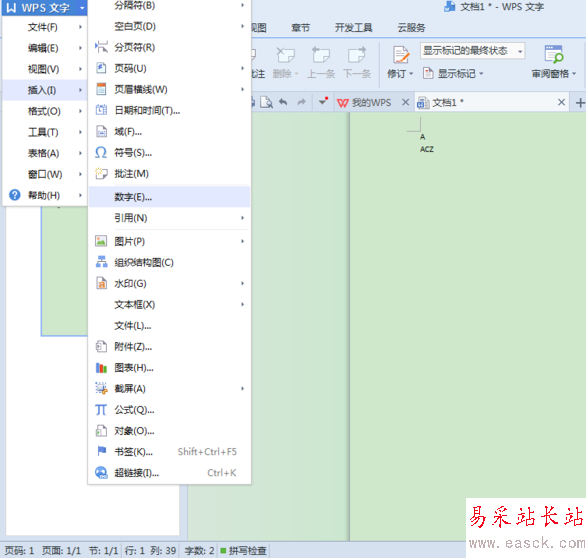Expand the quick access toolbar customize arrow
Viewport: 586px width, 558px height.
323,102
